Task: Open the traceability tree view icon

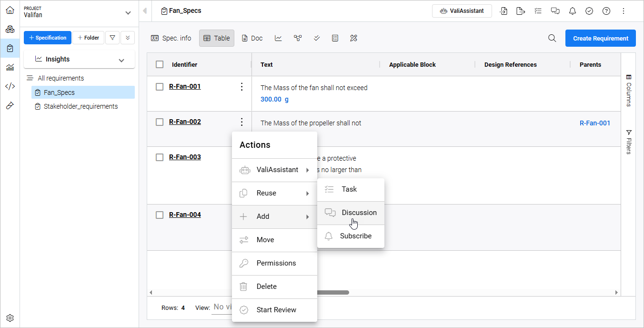Action: tap(298, 38)
